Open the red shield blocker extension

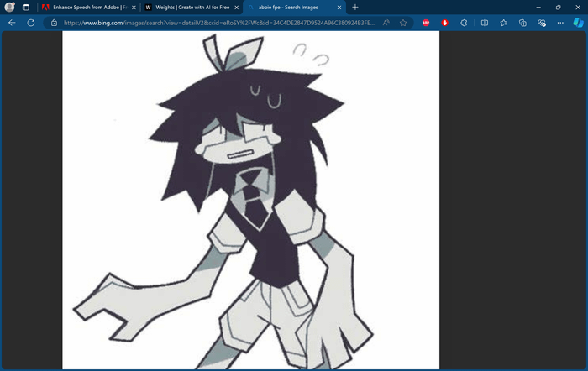444,23
